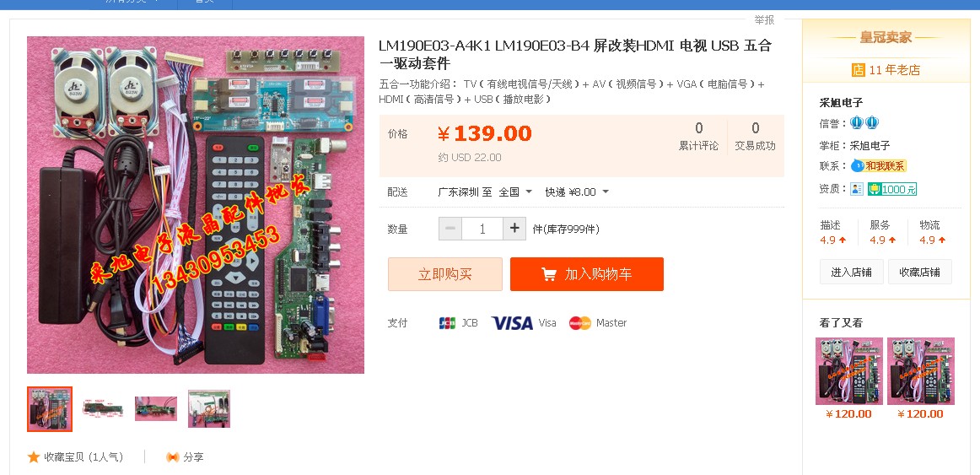Expand the 全国 shipping destination dropdown
Viewport: 980px width, 475px height.
pos(515,192)
